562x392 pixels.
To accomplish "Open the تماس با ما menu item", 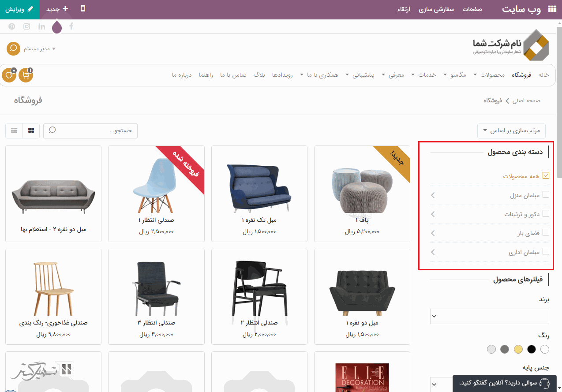I will 233,75.
